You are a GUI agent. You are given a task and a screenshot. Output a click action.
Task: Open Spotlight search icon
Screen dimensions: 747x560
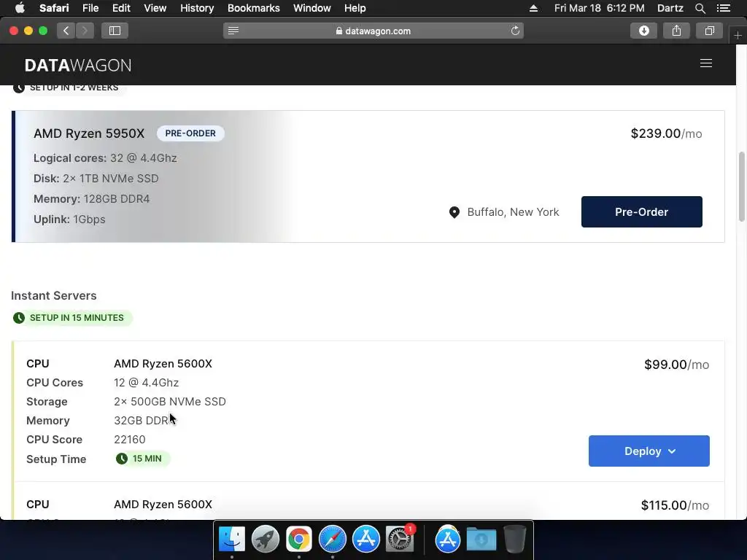click(x=700, y=8)
